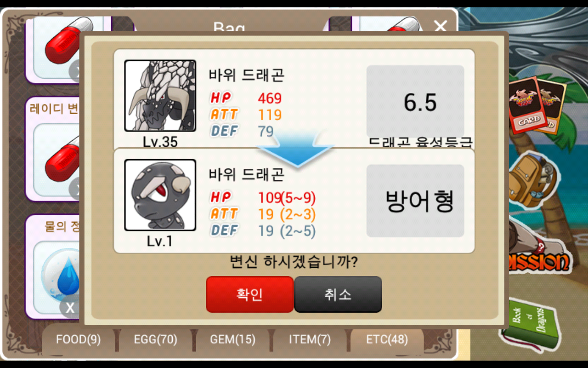Cancel transformation with 취소 button
The image size is (588, 368).
338,294
